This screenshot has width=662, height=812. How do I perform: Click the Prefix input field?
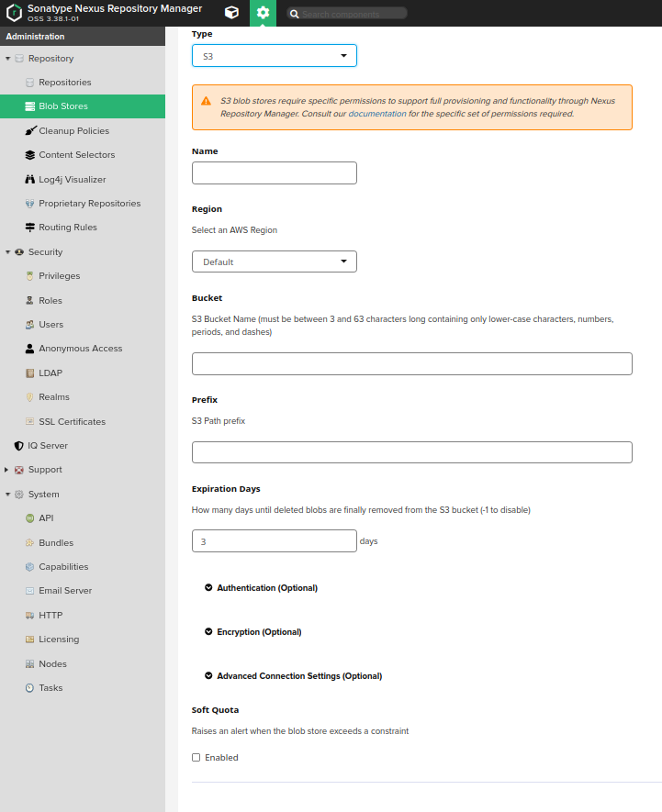click(x=412, y=452)
